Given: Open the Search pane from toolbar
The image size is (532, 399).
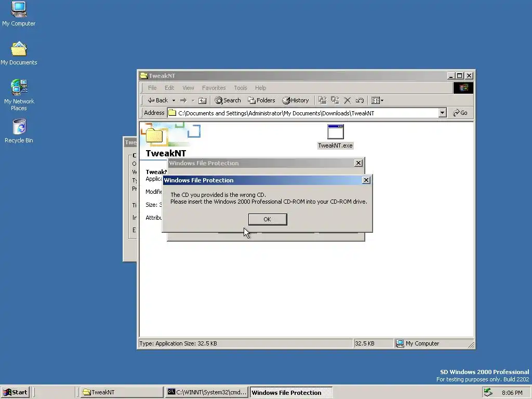Looking at the screenshot, I should (x=228, y=100).
